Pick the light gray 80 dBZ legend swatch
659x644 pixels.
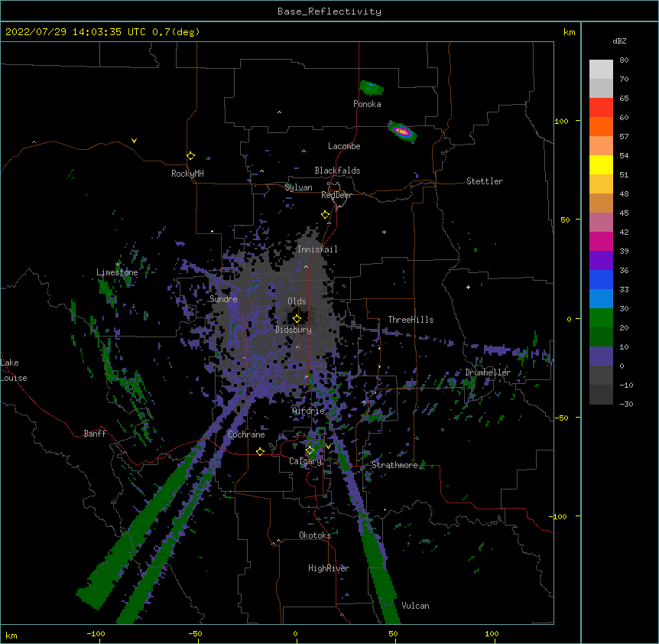click(601, 69)
